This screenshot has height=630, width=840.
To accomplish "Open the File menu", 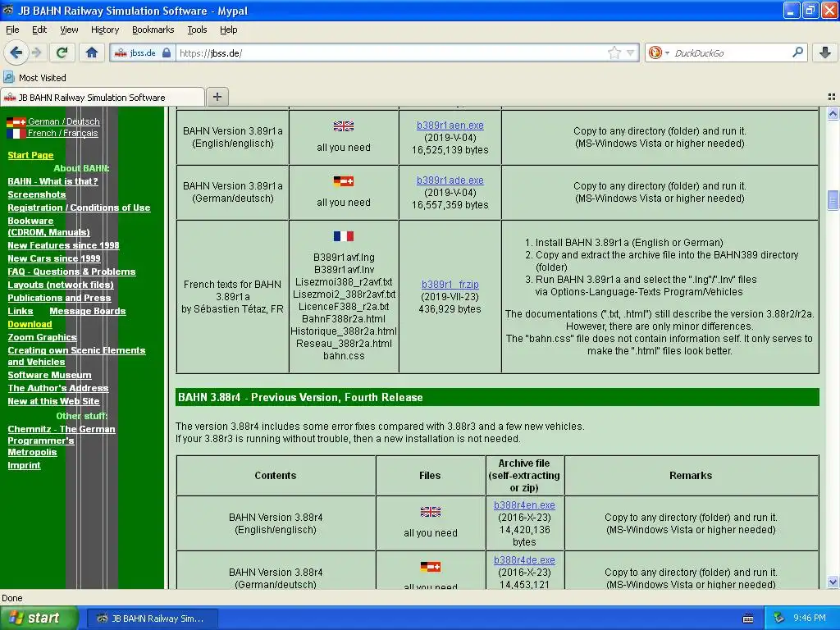I will [x=12, y=30].
